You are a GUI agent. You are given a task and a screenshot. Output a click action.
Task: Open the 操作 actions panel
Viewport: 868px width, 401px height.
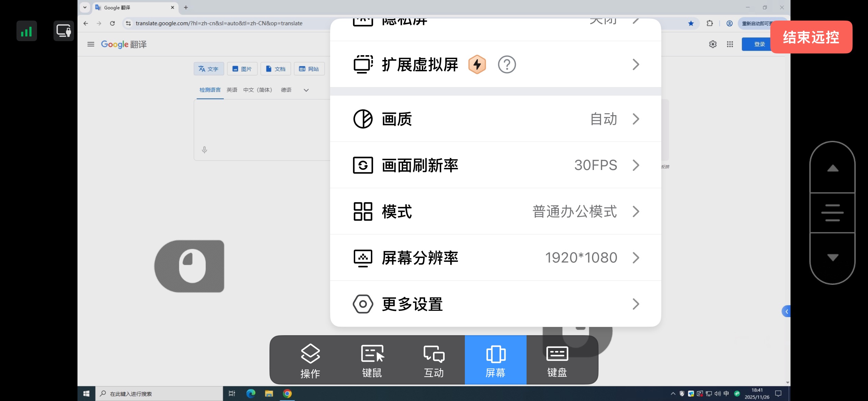pyautogui.click(x=310, y=360)
